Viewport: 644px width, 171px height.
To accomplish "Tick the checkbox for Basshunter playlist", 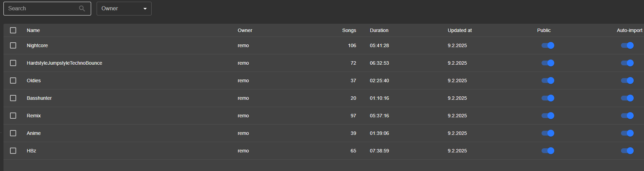I will point(13,98).
